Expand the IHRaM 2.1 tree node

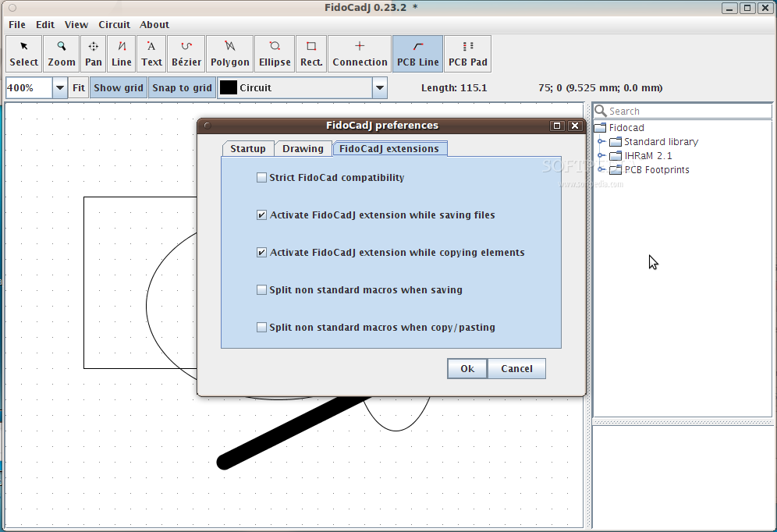coord(601,155)
